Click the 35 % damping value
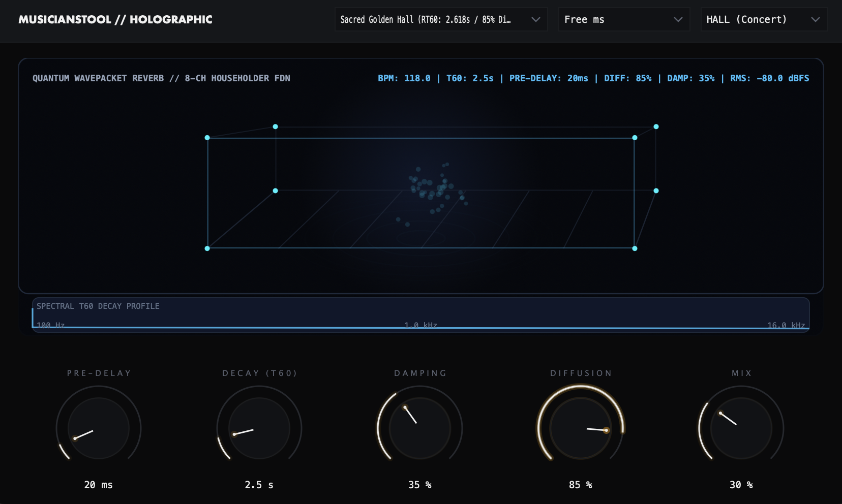The height and width of the screenshot is (504, 842). pyautogui.click(x=420, y=485)
